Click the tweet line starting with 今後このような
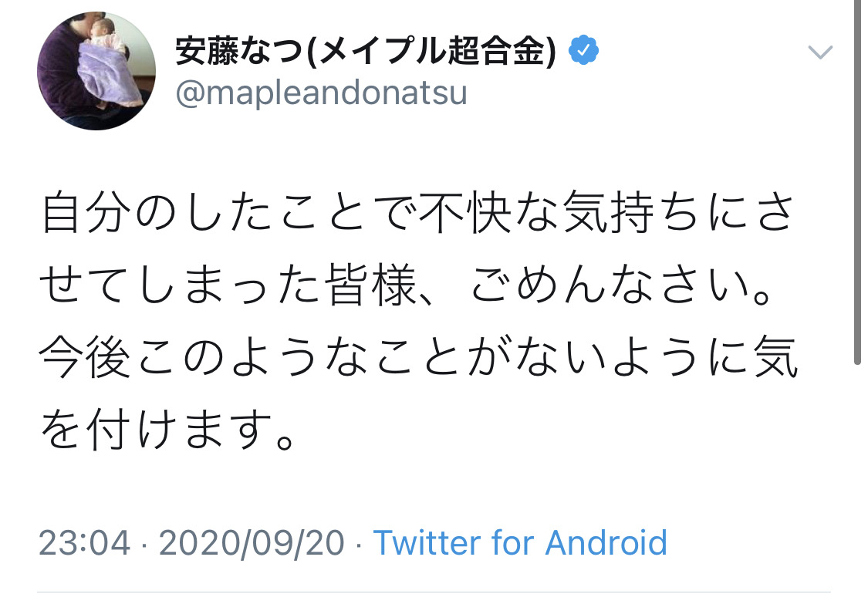Screen dimensions: 868x594 [417, 360]
